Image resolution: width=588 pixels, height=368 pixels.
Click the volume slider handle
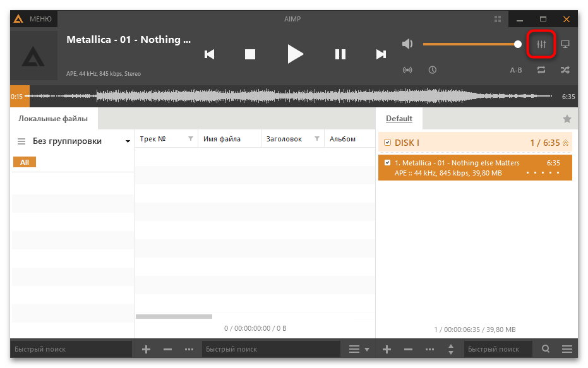click(x=518, y=44)
